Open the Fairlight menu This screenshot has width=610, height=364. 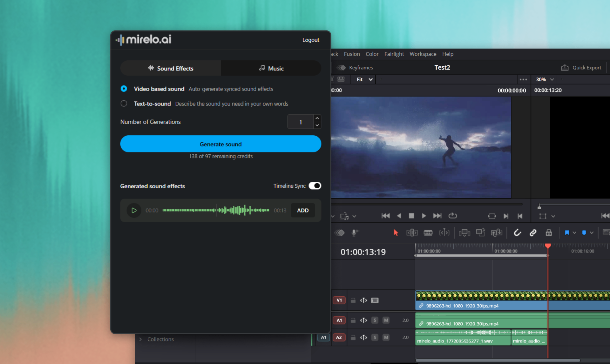click(394, 54)
